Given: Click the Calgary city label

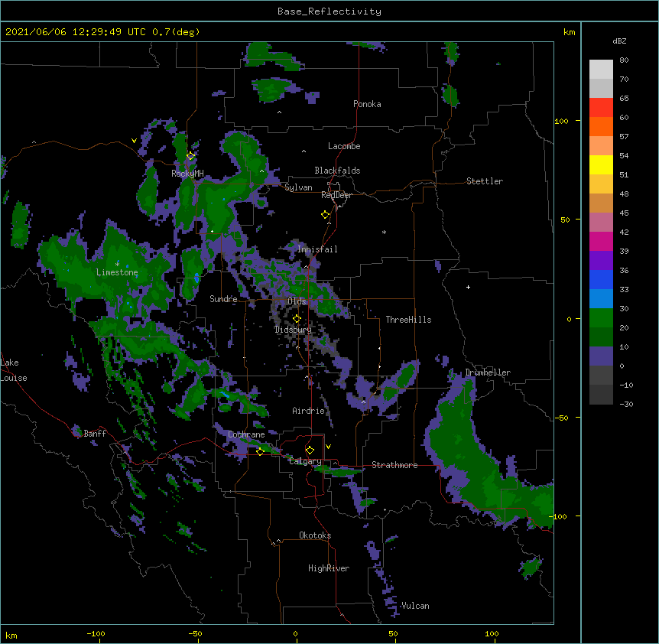Looking at the screenshot, I should point(305,461).
